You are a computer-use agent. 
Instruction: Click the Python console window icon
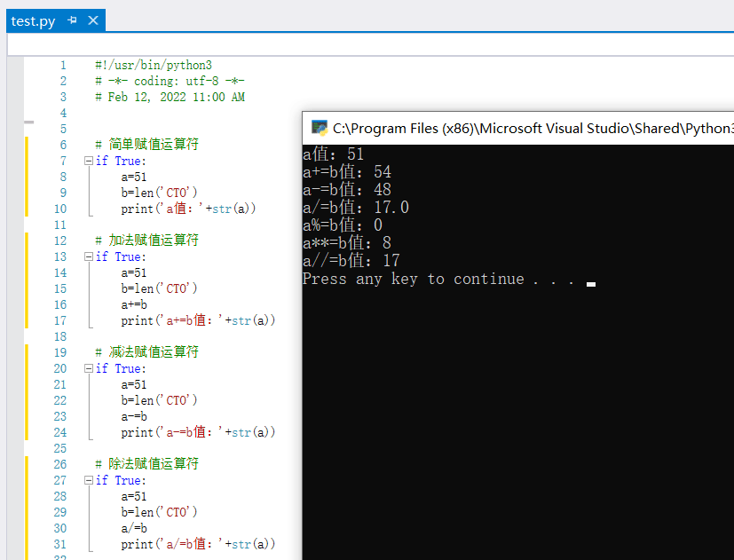(x=319, y=129)
